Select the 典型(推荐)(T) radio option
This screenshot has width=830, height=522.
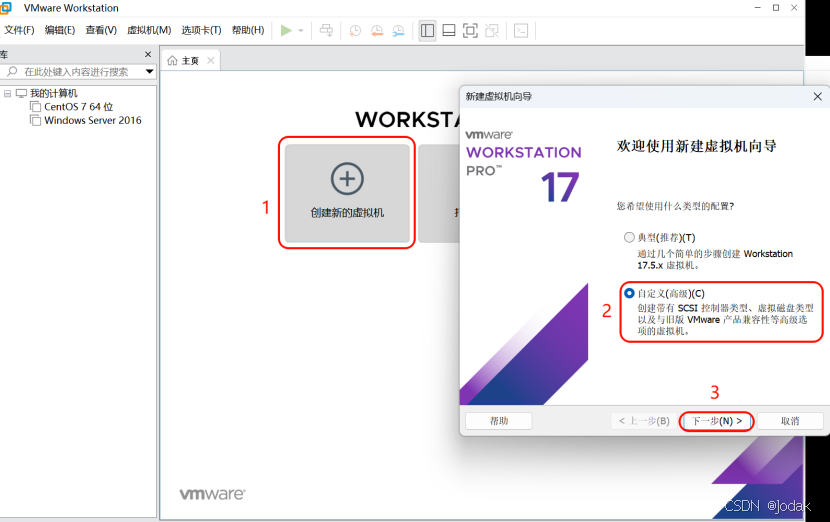(x=629, y=238)
